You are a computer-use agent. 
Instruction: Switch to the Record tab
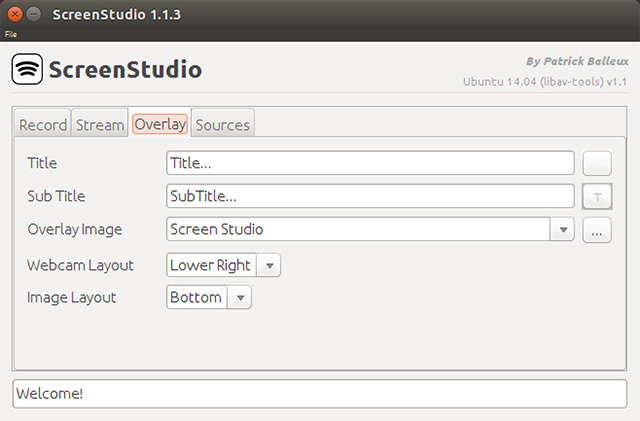(43, 124)
